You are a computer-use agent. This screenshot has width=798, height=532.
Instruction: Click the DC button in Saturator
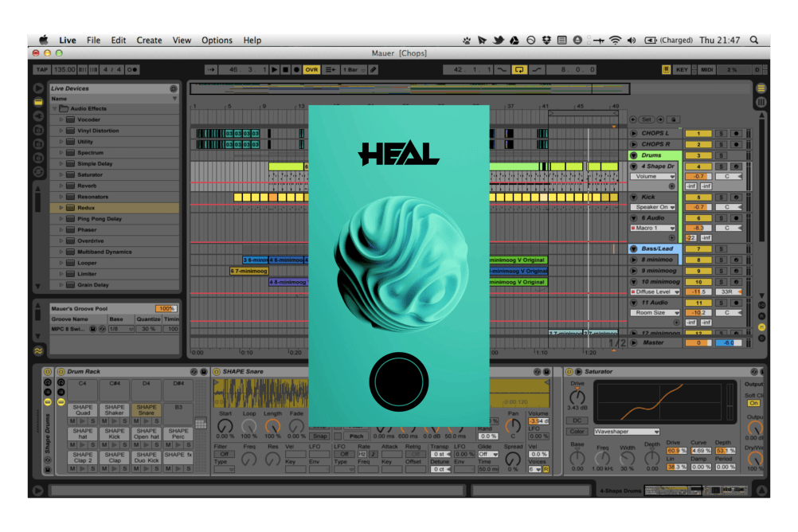[x=577, y=421]
